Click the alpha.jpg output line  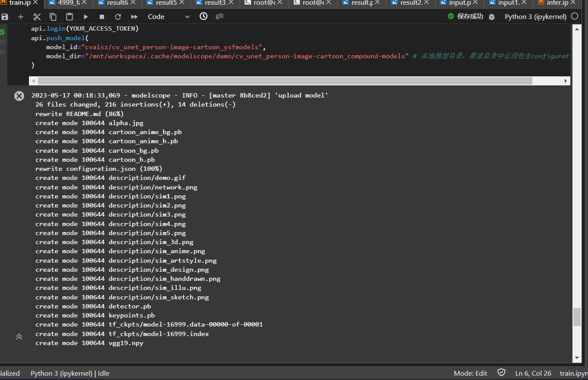89,123
